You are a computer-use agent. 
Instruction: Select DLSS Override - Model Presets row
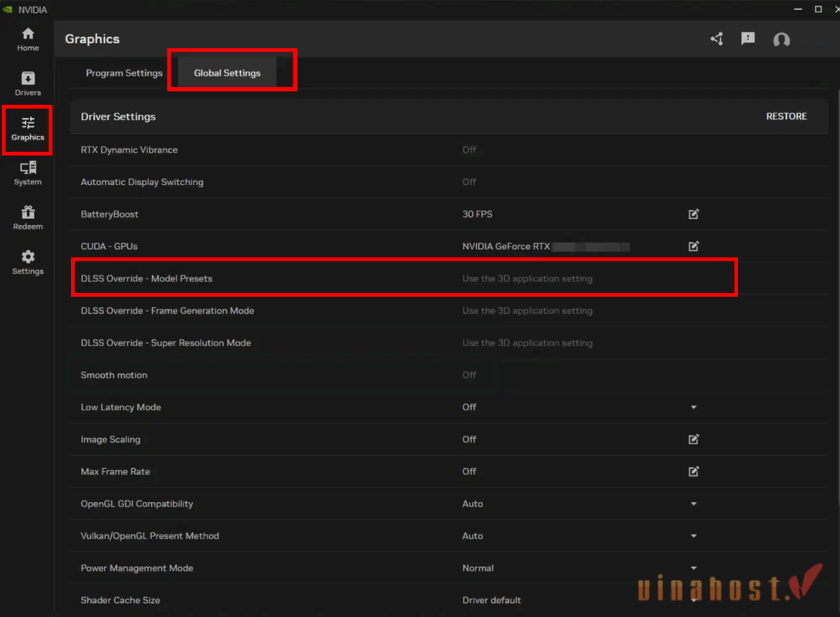point(449,278)
